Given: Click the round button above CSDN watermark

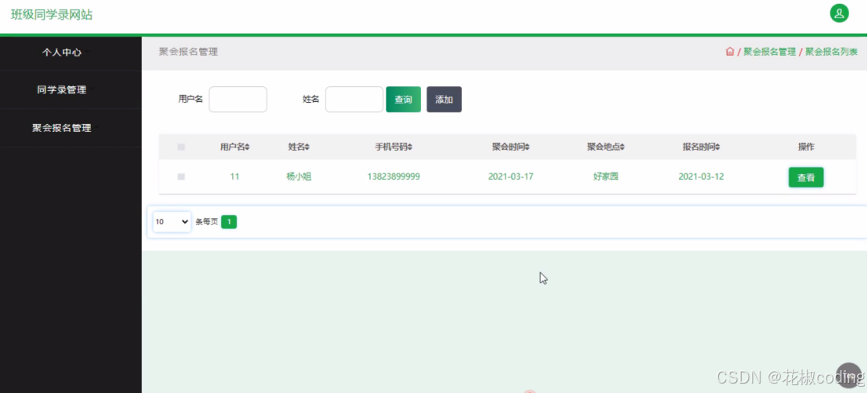Looking at the screenshot, I should pos(848,375).
